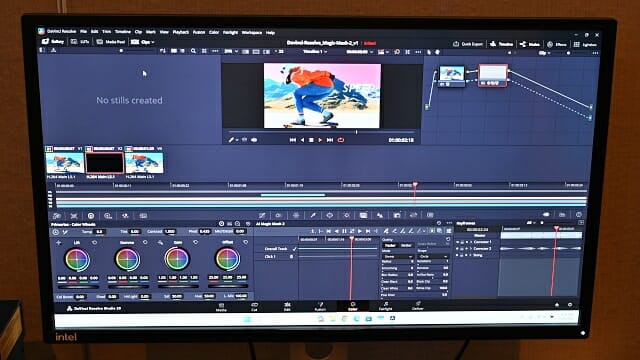This screenshot has height=360, width=640.
Task: Reset the Gain color wheel
Action: click(196, 242)
